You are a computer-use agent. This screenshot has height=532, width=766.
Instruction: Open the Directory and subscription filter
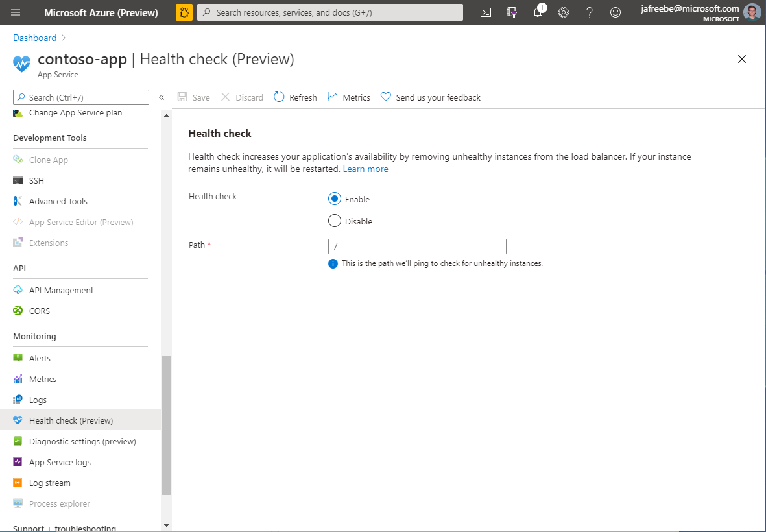512,12
